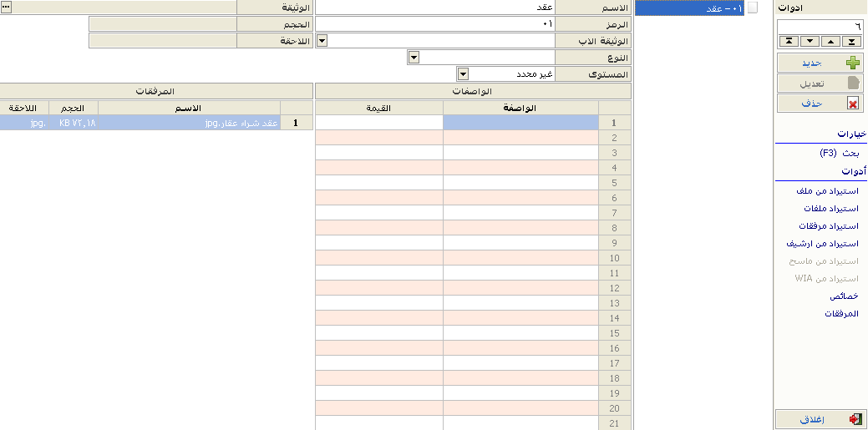Jump to last record navigation arrow
The width and height of the screenshot is (868, 430).
[851, 41]
